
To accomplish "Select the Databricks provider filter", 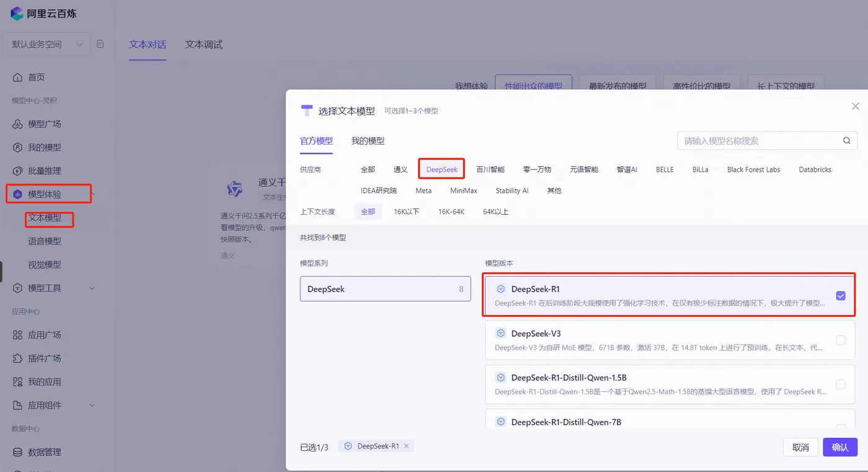I will pos(815,169).
